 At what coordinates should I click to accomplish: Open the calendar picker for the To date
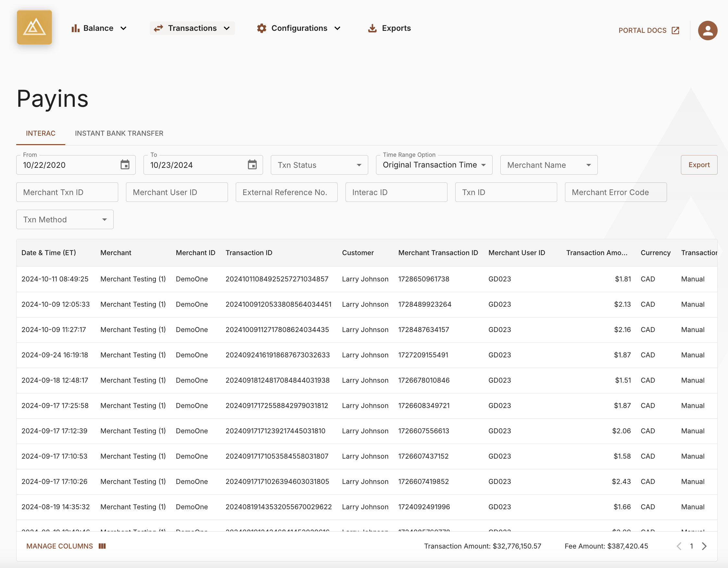point(252,165)
